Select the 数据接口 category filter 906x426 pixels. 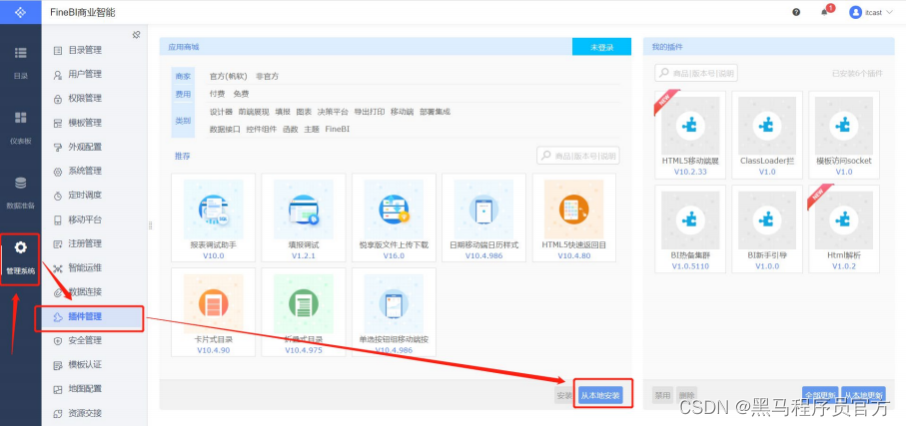point(225,129)
